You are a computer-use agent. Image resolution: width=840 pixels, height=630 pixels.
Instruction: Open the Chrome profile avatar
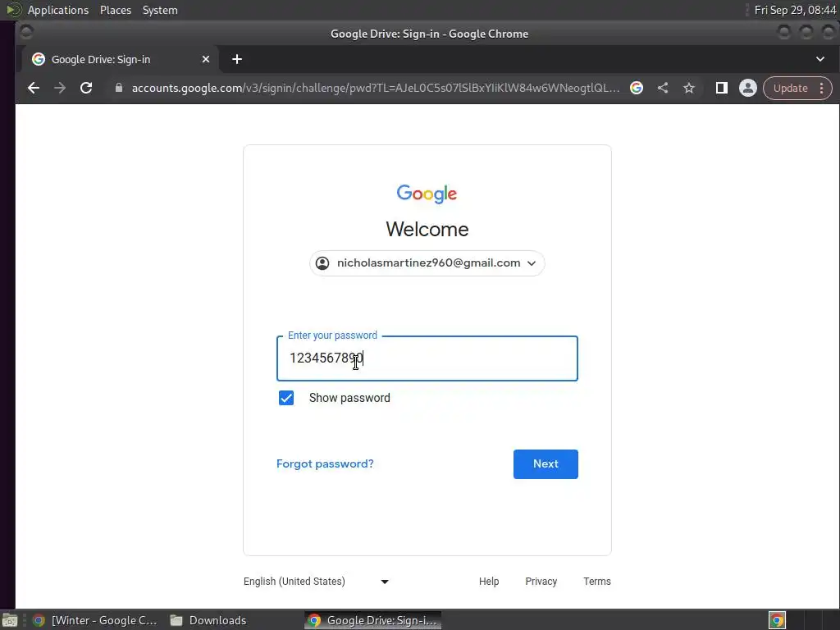[748, 88]
